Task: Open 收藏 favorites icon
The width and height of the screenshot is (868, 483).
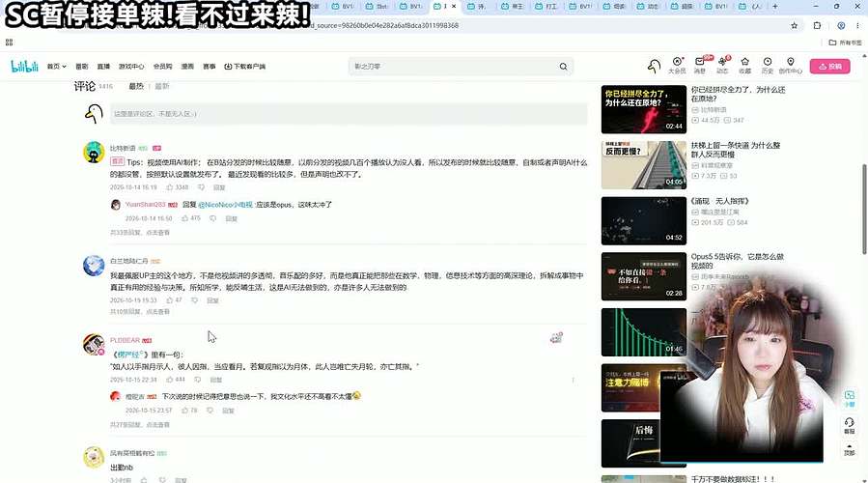Action: click(x=745, y=66)
